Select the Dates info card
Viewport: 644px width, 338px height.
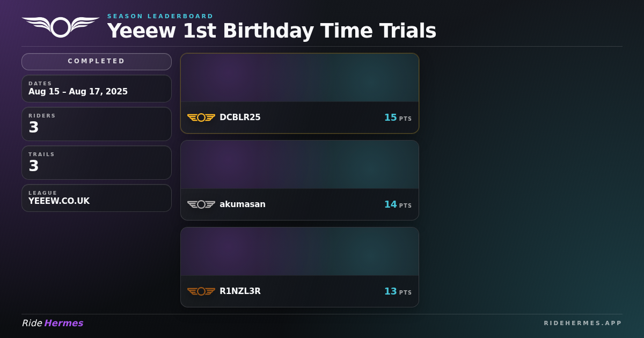97,89
